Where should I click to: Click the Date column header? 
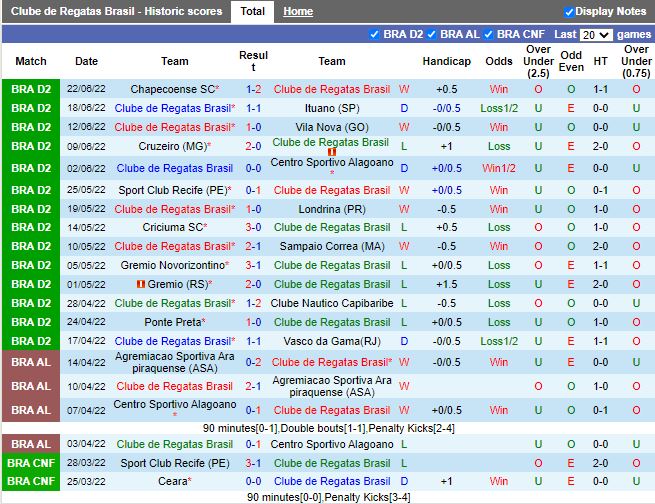tap(86, 61)
